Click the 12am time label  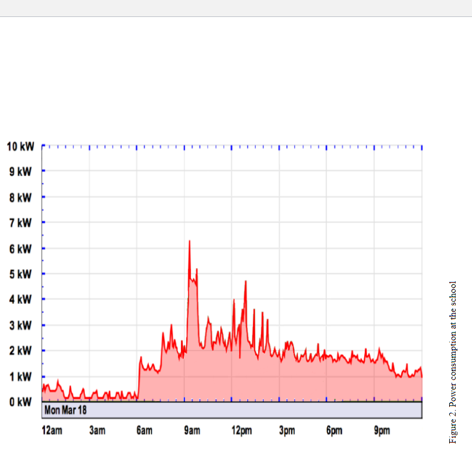tap(52, 430)
